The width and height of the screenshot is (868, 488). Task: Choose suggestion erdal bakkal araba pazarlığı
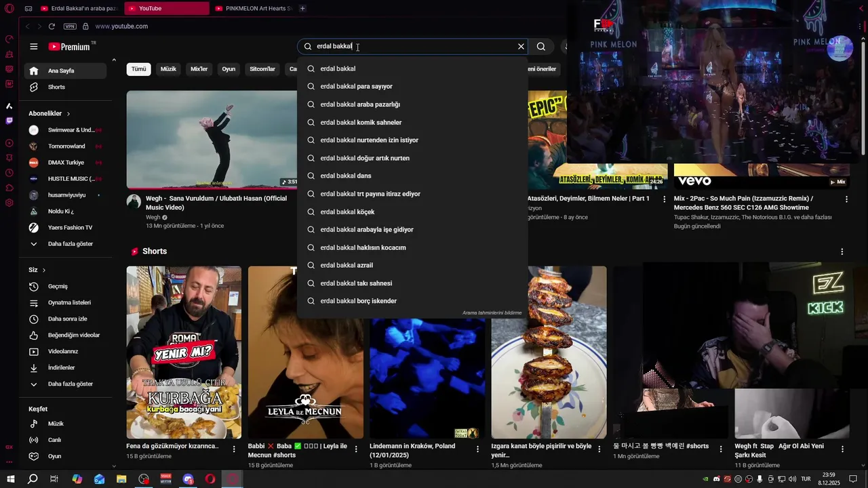pos(412,104)
